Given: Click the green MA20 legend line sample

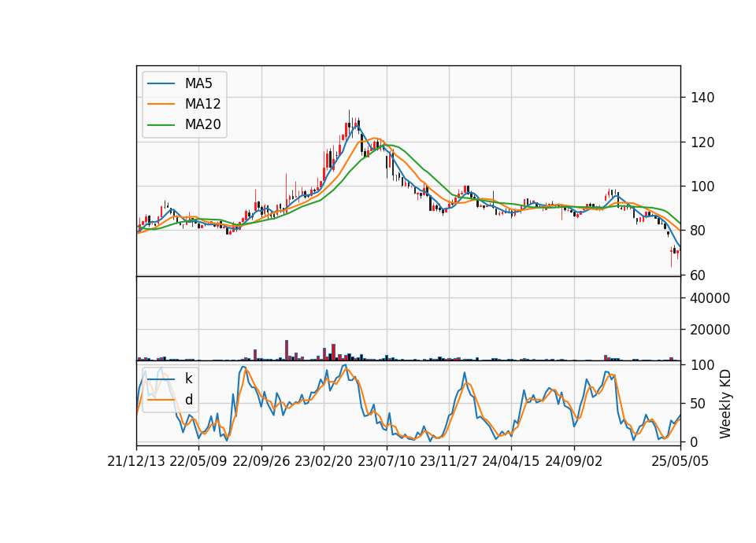Looking at the screenshot, I should pos(161,125).
